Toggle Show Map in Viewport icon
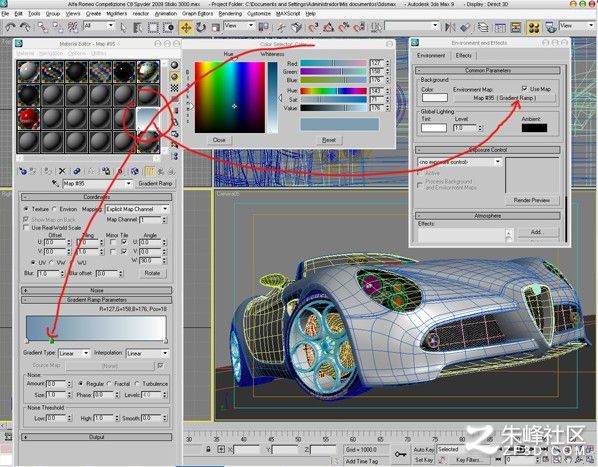The image size is (598, 467). pyautogui.click(x=134, y=171)
